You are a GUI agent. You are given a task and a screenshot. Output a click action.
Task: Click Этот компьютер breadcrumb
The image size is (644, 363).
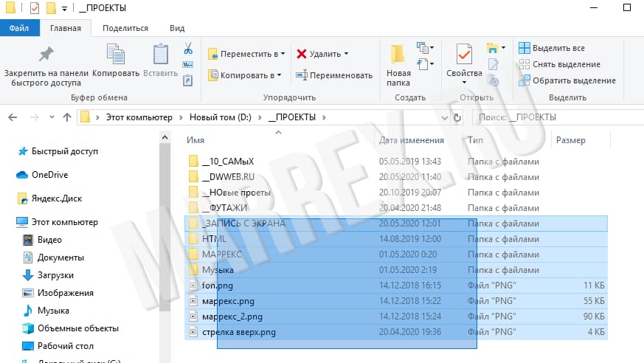[x=139, y=117]
